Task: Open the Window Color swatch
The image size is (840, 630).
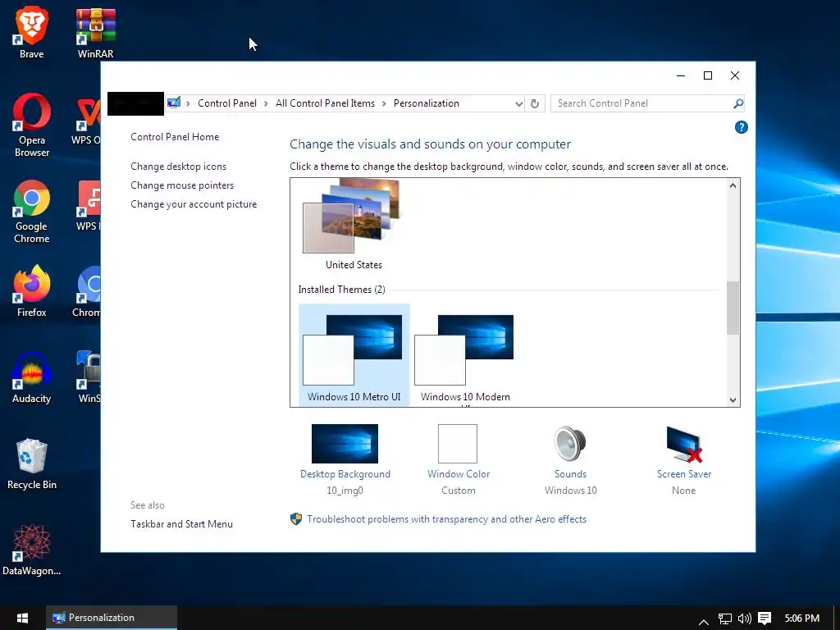Action: click(458, 444)
